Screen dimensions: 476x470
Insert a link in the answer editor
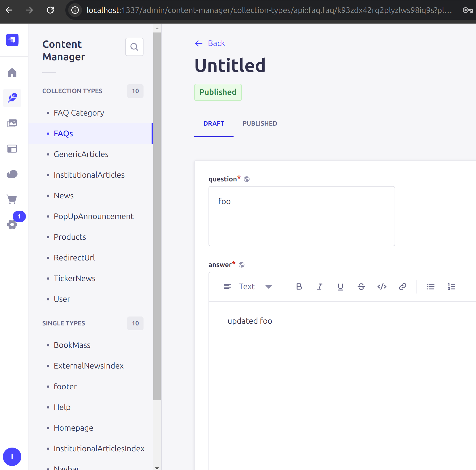click(402, 287)
